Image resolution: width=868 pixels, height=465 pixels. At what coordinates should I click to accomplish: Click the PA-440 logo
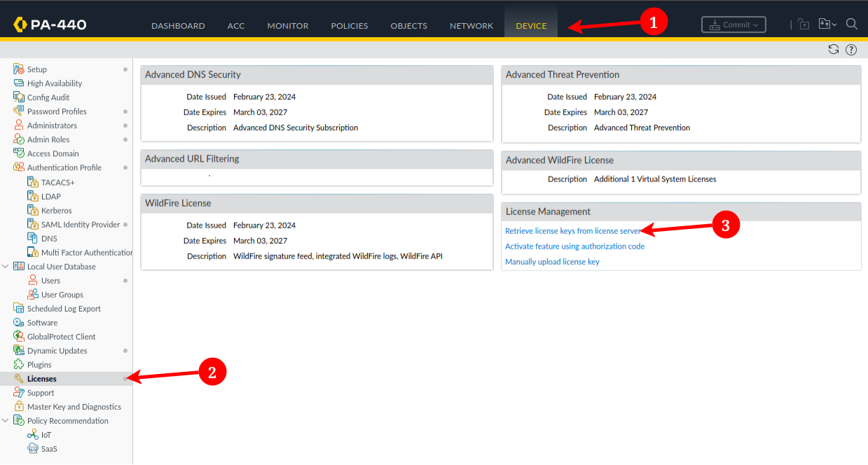coord(50,25)
